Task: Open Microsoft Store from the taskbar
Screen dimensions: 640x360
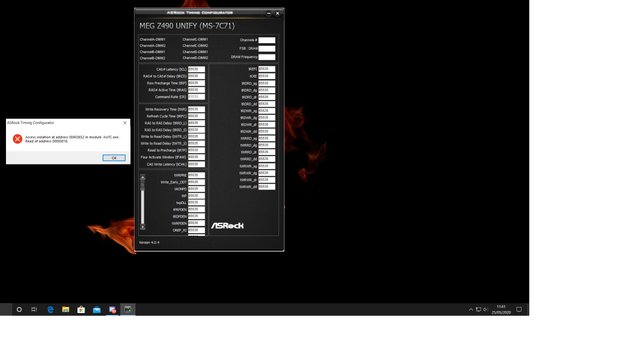Action: tap(81, 309)
